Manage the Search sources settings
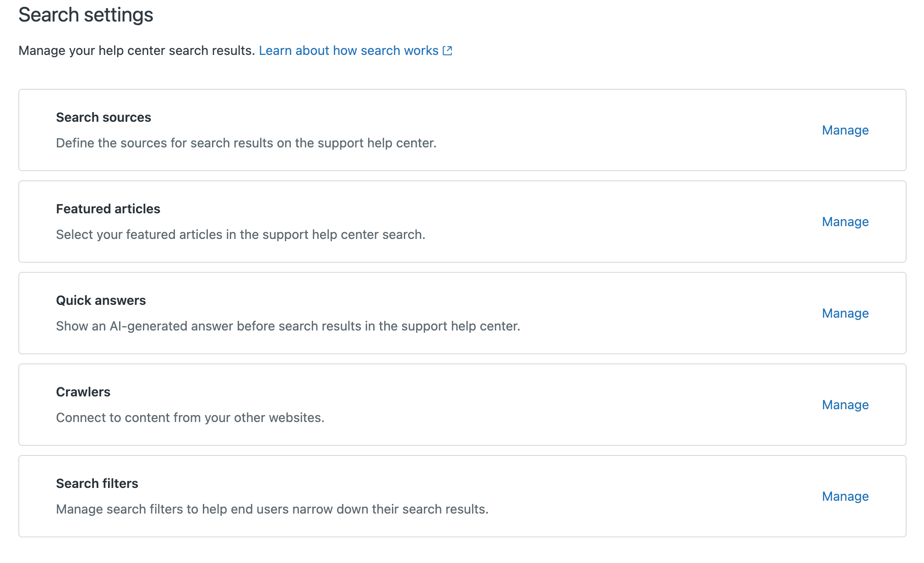This screenshot has width=924, height=563. [845, 130]
